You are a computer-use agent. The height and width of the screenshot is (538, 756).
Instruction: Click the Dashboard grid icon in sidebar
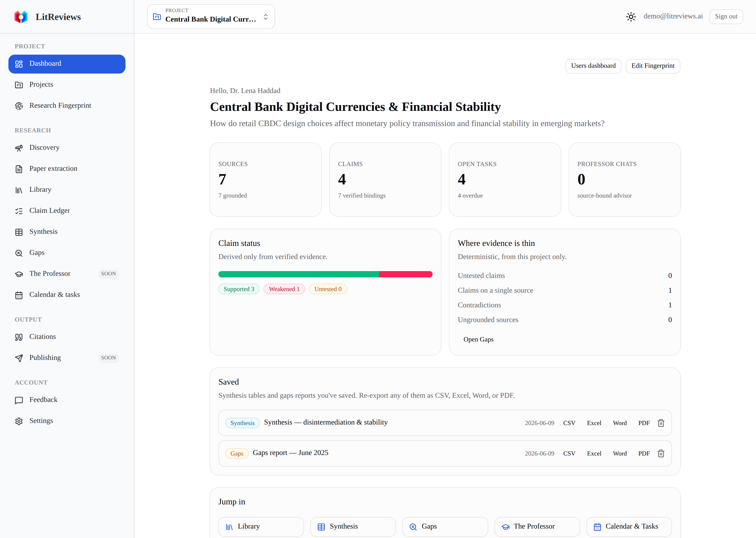[19, 64]
